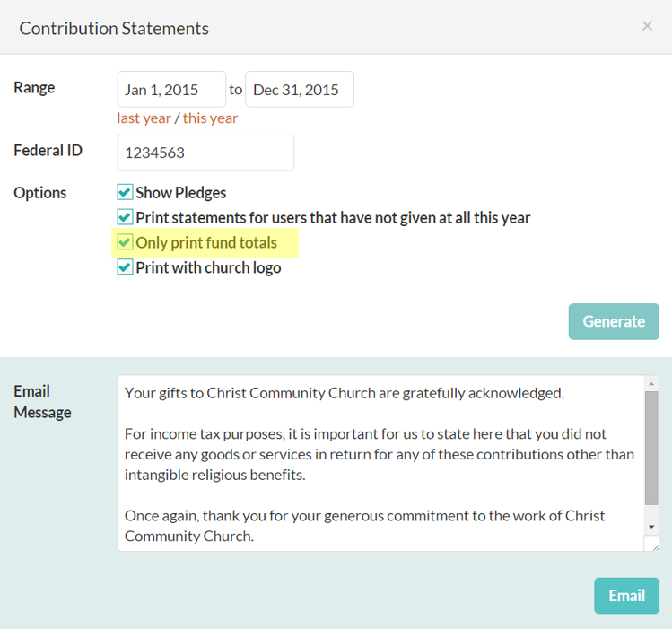Image resolution: width=672 pixels, height=629 pixels.
Task: Click the message scrollbar up arrow
Action: pyautogui.click(x=651, y=384)
